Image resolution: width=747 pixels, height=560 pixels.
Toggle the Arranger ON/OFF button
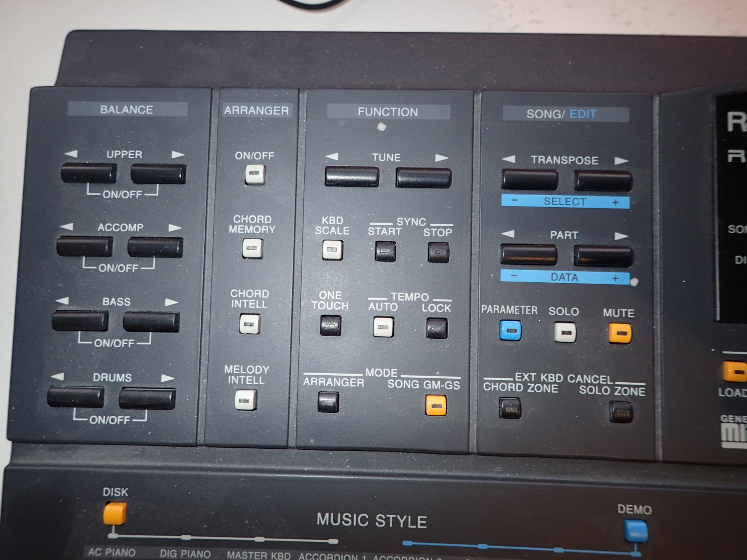(x=255, y=174)
